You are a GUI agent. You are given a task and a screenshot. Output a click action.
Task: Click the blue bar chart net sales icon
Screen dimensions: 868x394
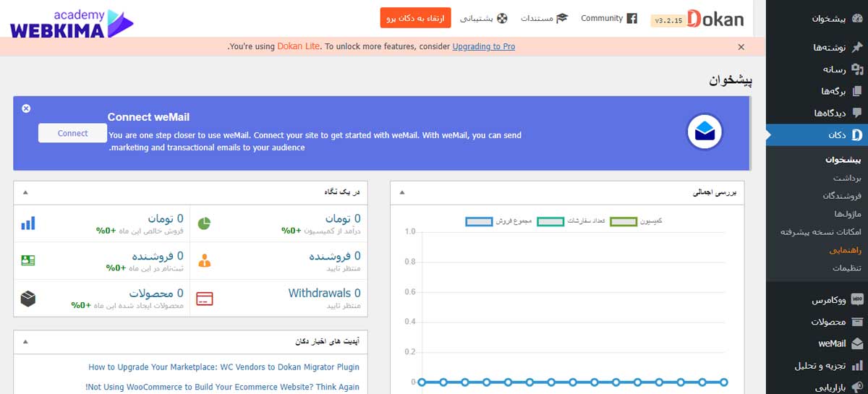pos(28,223)
